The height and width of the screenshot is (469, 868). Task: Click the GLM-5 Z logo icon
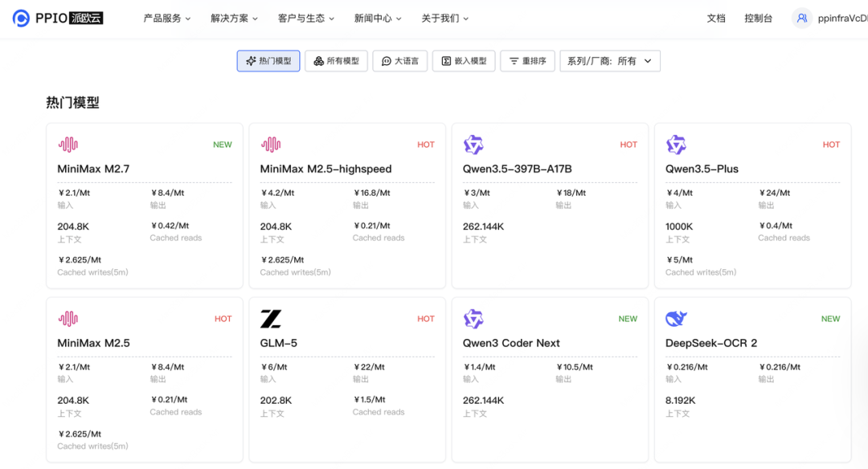tap(271, 319)
